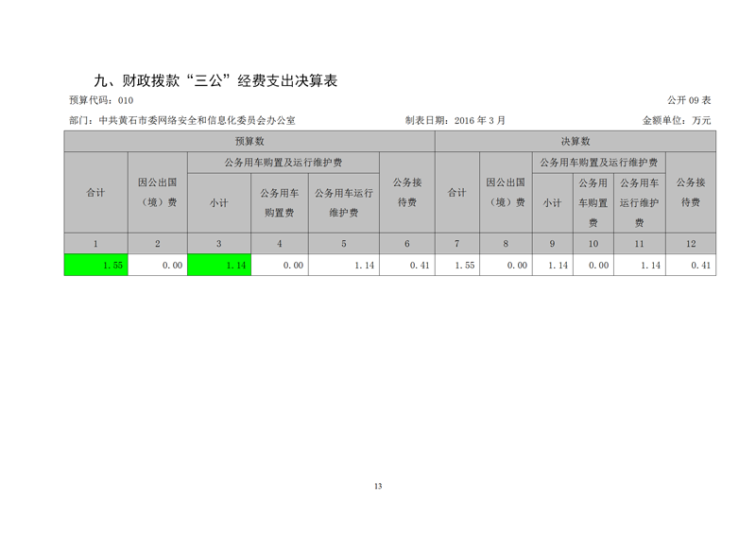Select the department line 中共黄石市委网络安全和信息化委员会办公室
The width and height of the screenshot is (756, 535).
click(x=197, y=121)
